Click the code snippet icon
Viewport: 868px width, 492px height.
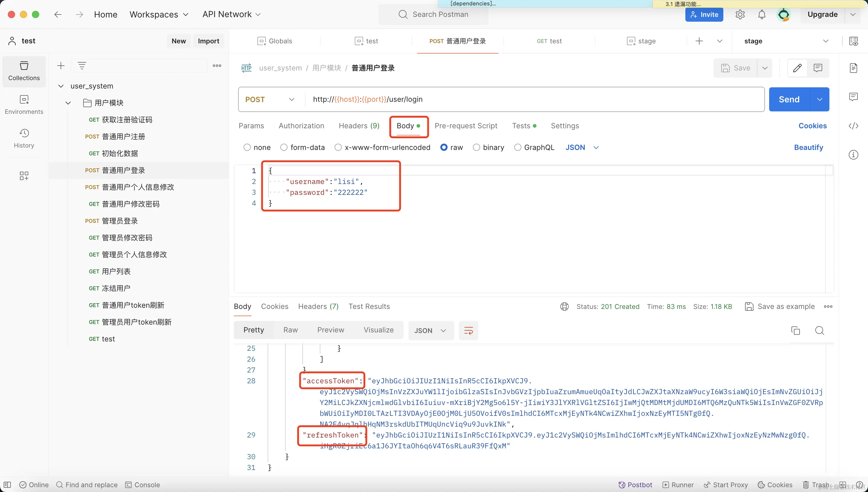tap(853, 126)
